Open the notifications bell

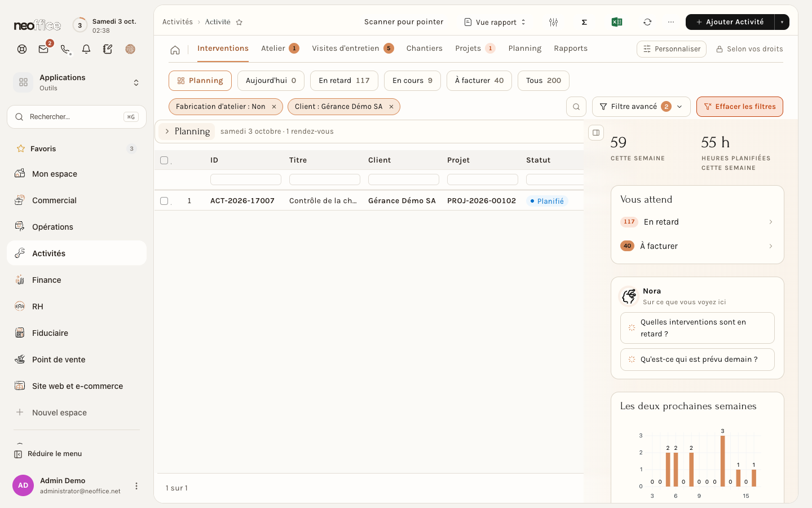tap(86, 49)
